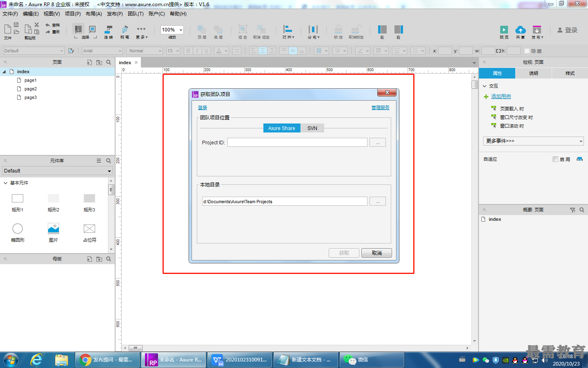Screen dimensions: 588x368
Task: Open the Arial font dropdown
Action: (x=102, y=51)
